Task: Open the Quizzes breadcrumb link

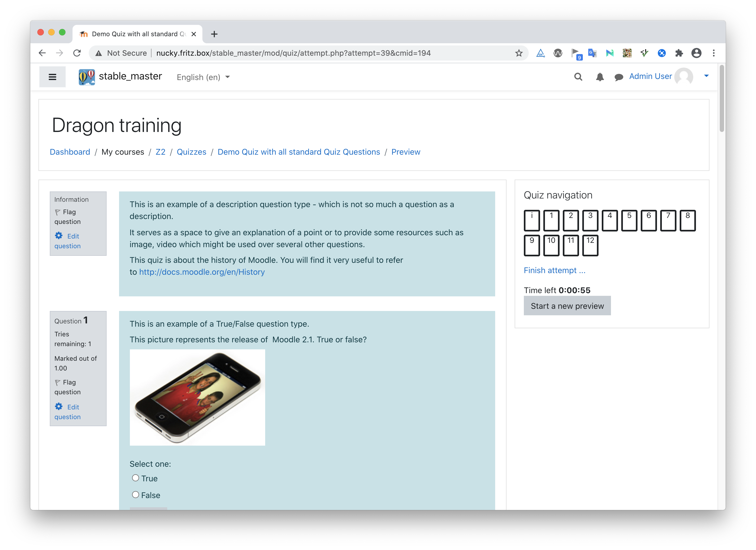Action: [191, 152]
